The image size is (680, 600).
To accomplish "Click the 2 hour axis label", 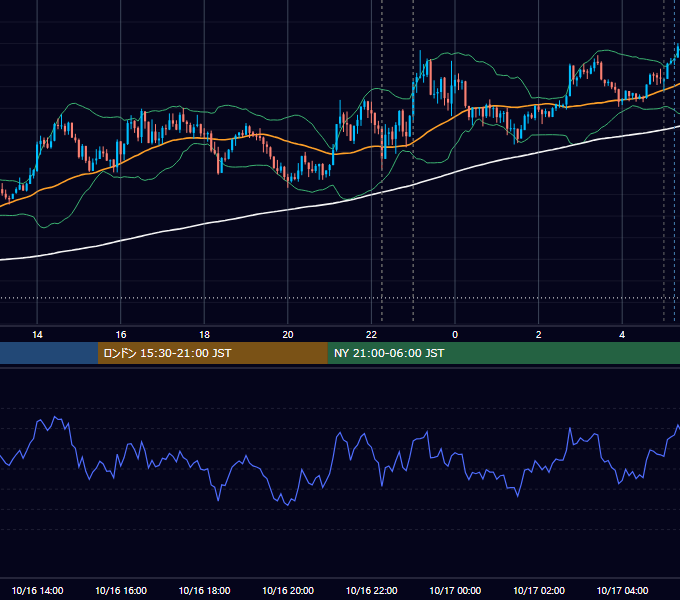I will [539, 335].
